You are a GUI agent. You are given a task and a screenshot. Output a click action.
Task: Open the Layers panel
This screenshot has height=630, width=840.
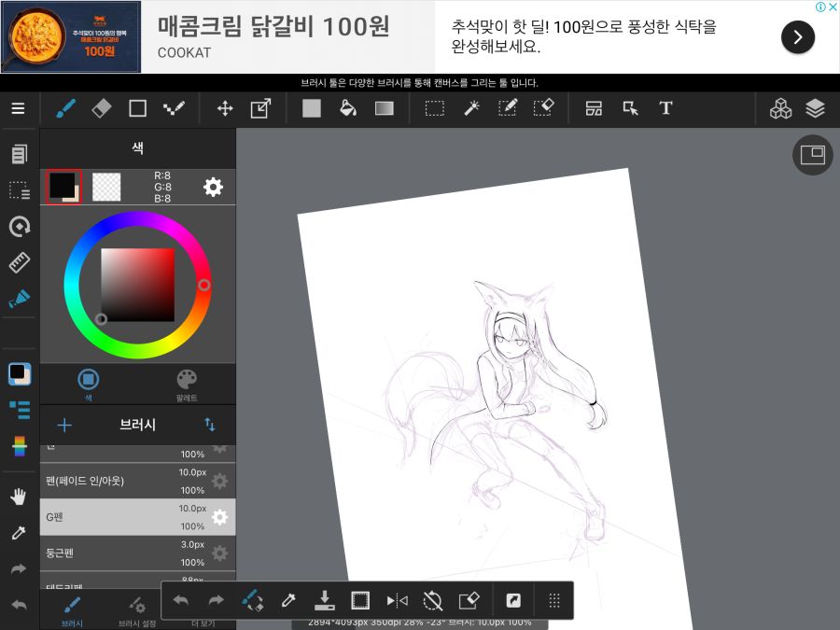click(816, 109)
